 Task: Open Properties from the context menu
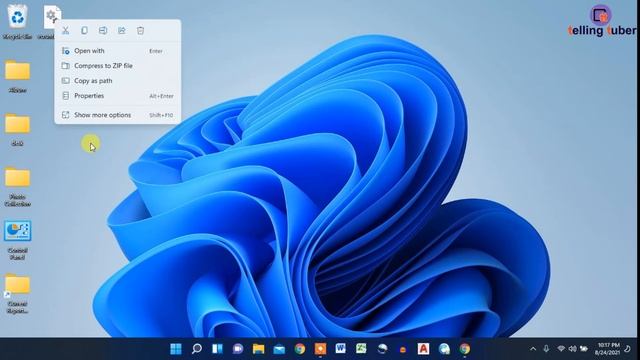118,96
